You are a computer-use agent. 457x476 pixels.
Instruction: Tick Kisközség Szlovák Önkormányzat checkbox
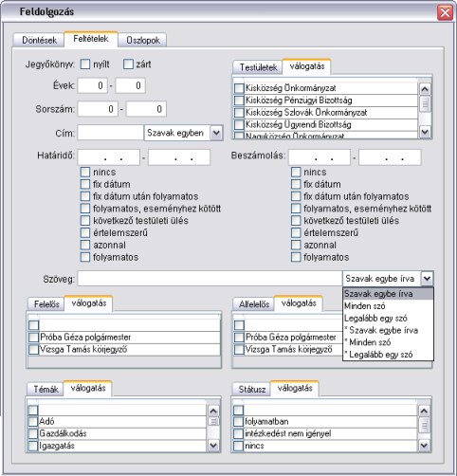pyautogui.click(x=239, y=112)
